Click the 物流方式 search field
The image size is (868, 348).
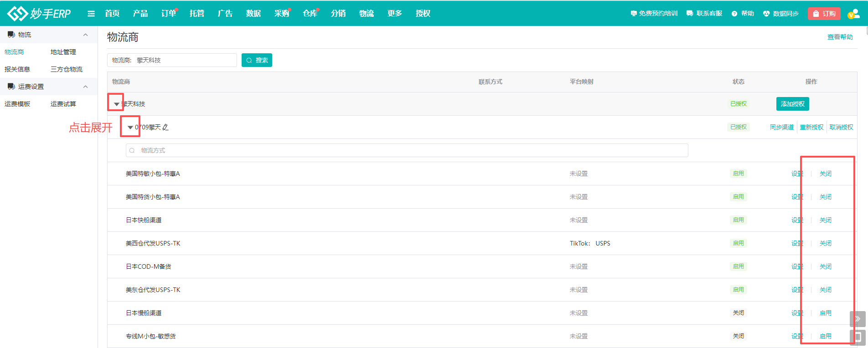coord(407,150)
